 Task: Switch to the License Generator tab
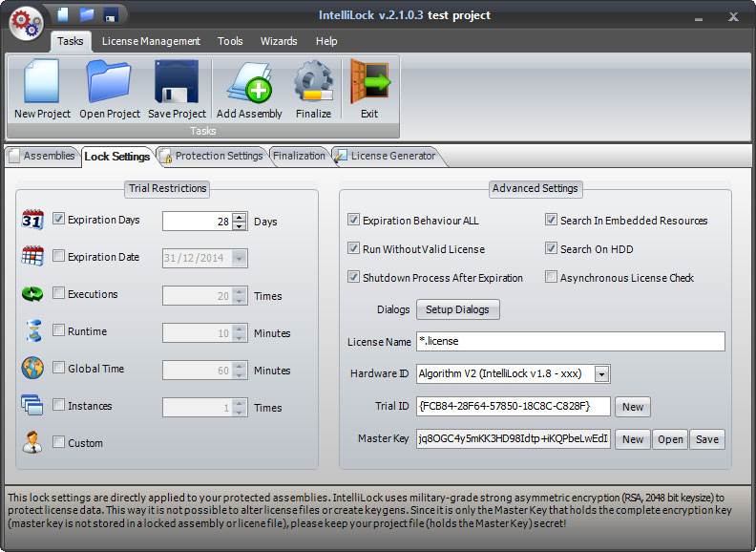(388, 156)
